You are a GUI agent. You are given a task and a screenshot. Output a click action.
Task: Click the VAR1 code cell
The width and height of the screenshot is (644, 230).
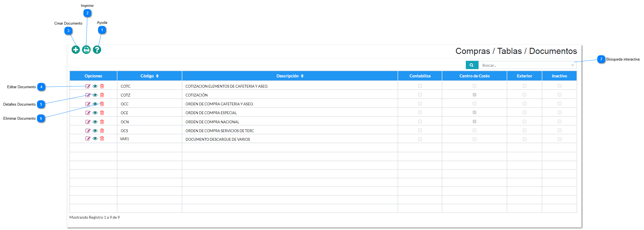point(149,139)
